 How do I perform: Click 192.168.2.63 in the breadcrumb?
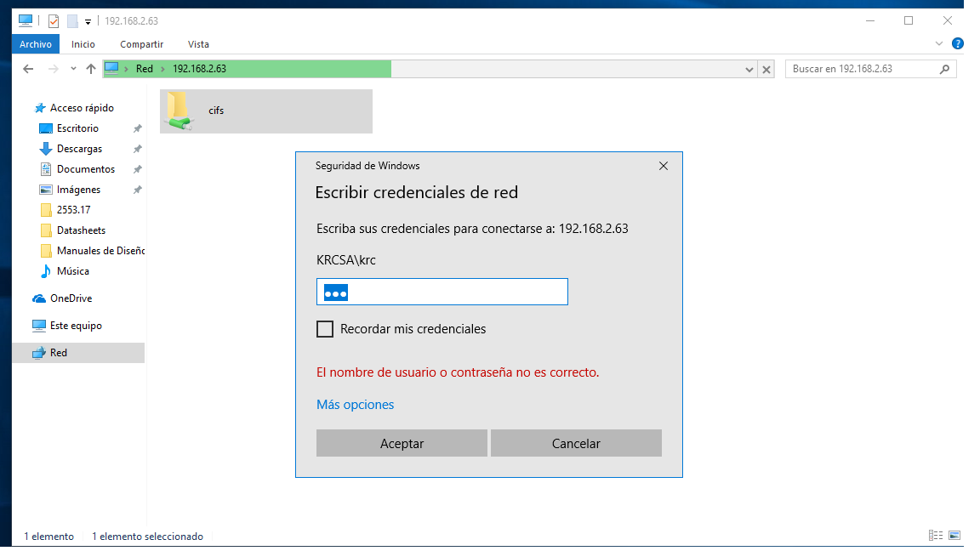199,69
